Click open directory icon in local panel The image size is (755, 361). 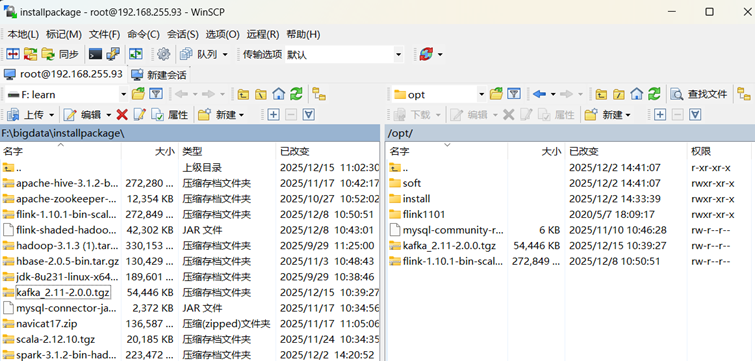pyautogui.click(x=138, y=94)
